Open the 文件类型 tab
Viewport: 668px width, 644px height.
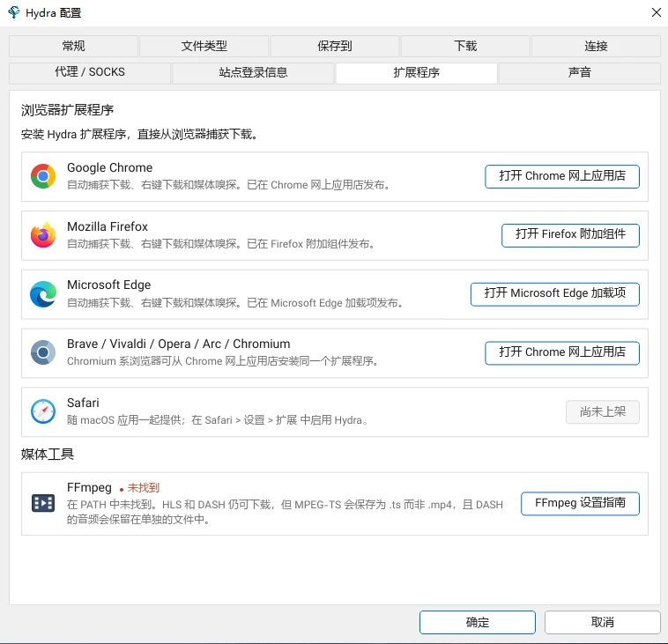pos(204,46)
